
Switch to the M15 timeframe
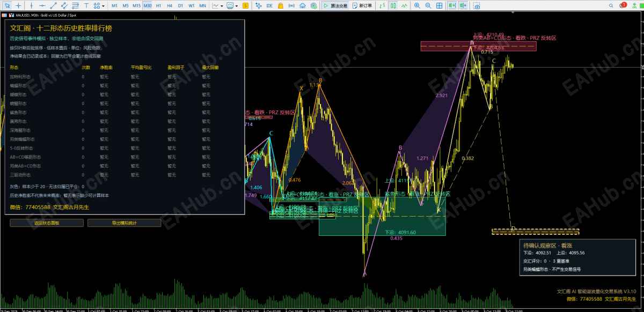[136, 5]
